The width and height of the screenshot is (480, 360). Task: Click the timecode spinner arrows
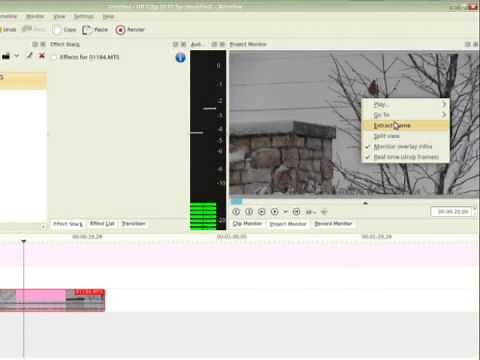pyautogui.click(x=475, y=212)
